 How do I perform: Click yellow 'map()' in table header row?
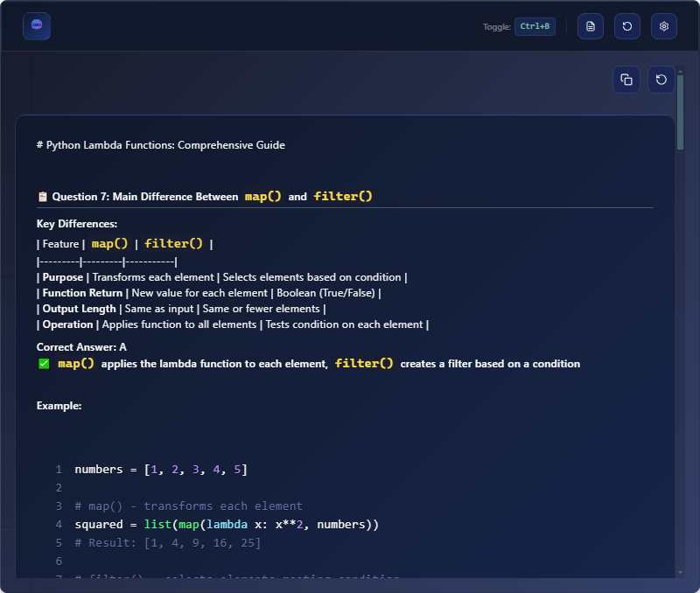[109, 244]
